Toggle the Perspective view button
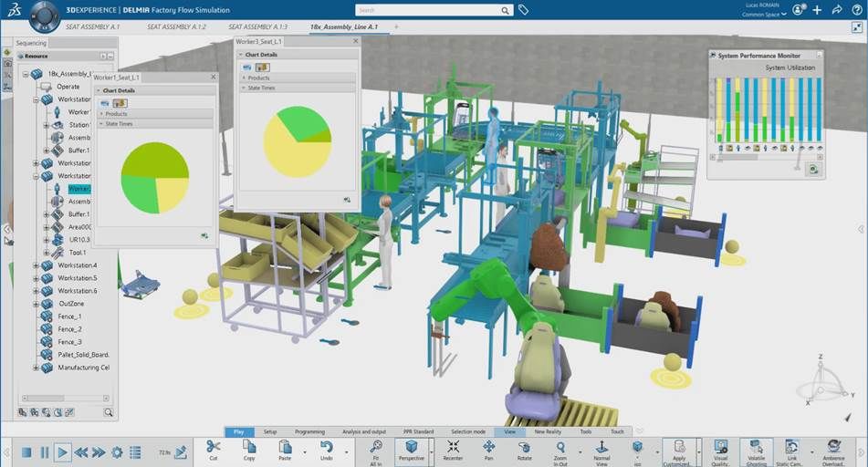868x467 pixels. click(412, 451)
